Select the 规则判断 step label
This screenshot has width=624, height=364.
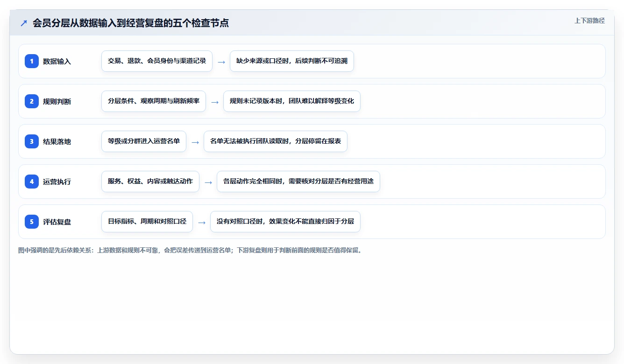[x=57, y=101]
